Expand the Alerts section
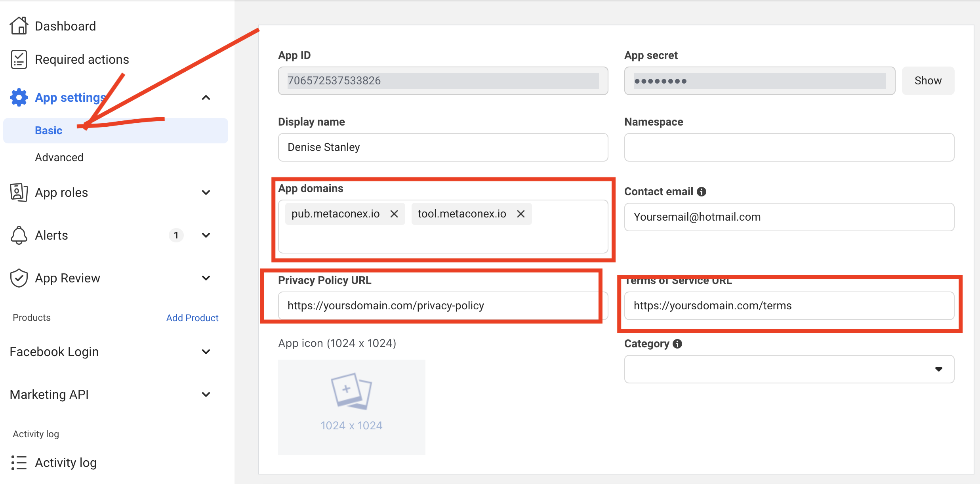 [x=206, y=235]
